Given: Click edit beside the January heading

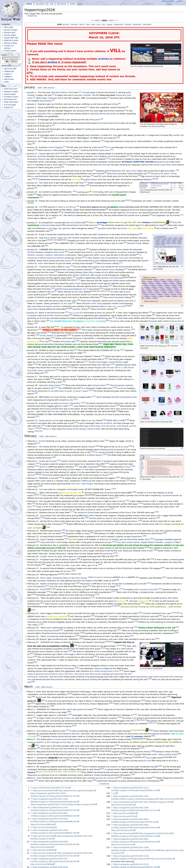Looking at the screenshot, I should tap(40, 88).
